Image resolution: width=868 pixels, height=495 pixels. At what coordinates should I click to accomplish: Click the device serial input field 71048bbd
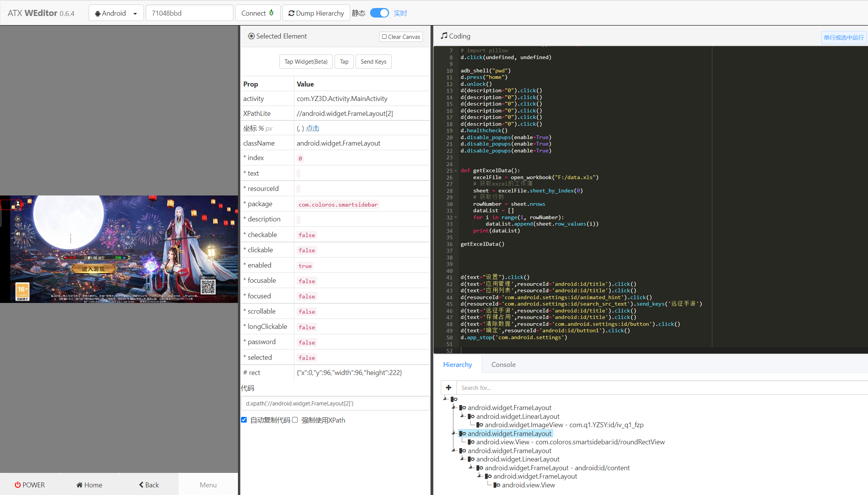[x=189, y=13]
